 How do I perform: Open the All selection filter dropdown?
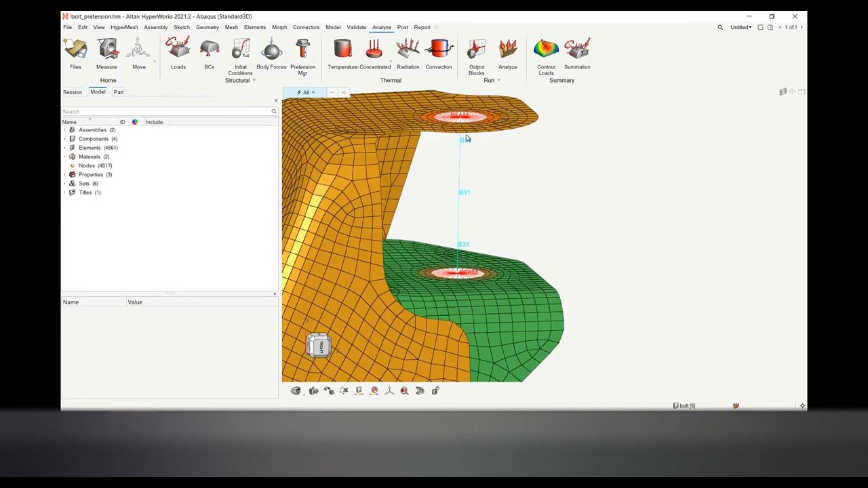point(306,92)
